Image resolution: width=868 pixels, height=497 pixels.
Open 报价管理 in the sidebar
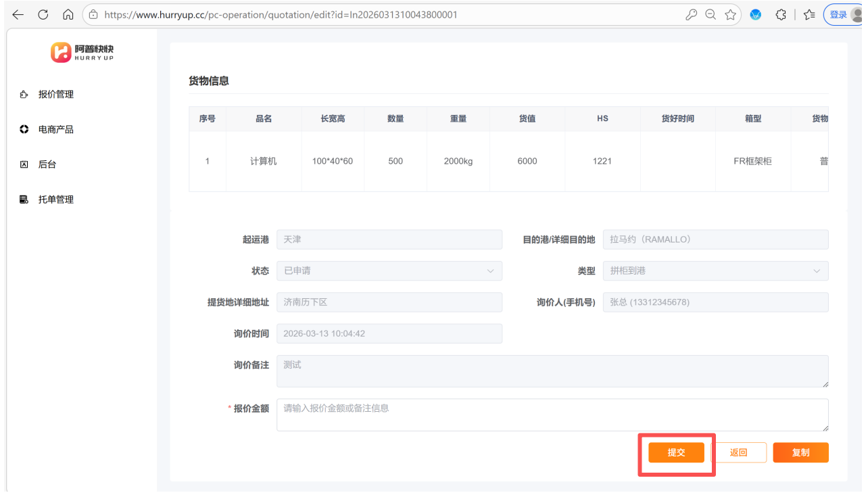pos(55,95)
